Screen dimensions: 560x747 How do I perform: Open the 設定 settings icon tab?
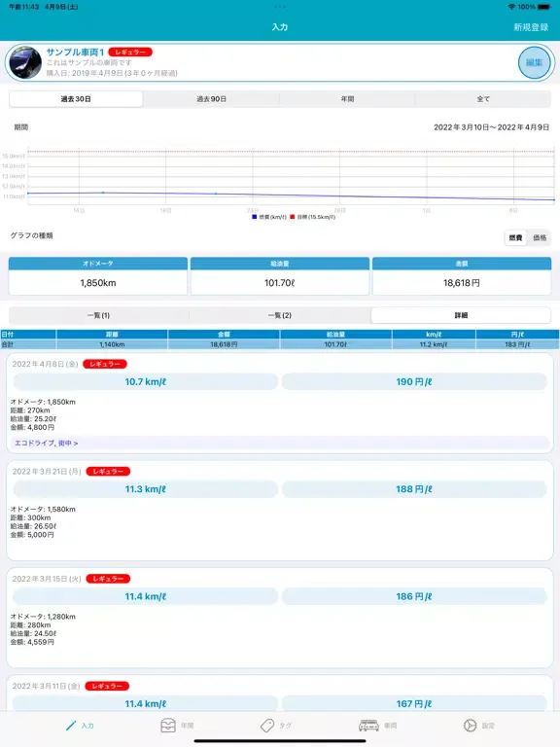coord(470,725)
